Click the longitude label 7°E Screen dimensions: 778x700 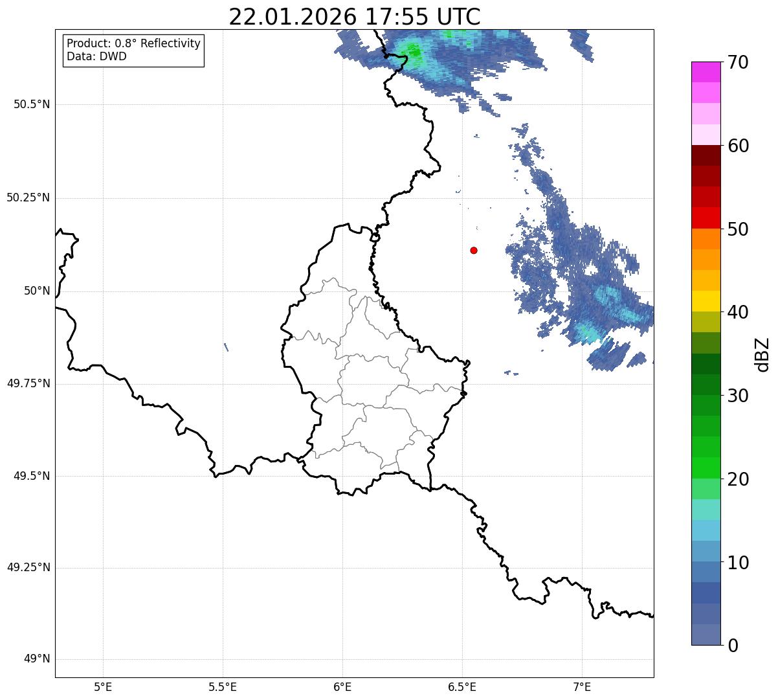tap(582, 686)
